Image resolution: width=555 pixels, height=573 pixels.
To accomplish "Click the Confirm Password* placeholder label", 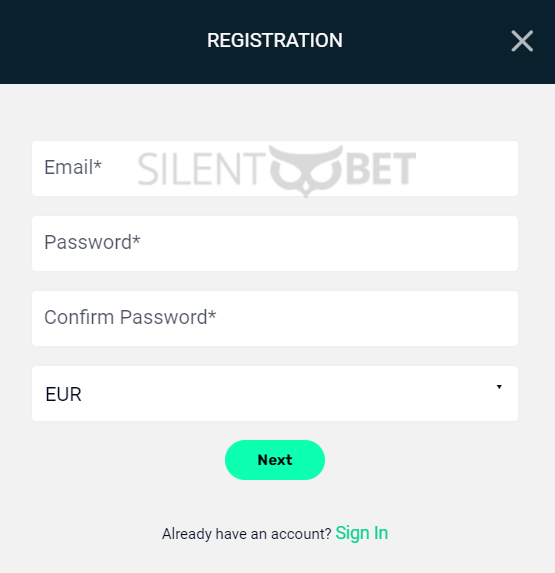I will [x=130, y=317].
